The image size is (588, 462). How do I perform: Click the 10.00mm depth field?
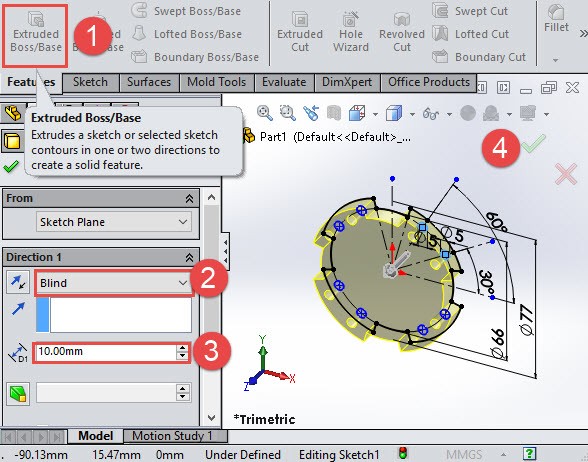[105, 352]
